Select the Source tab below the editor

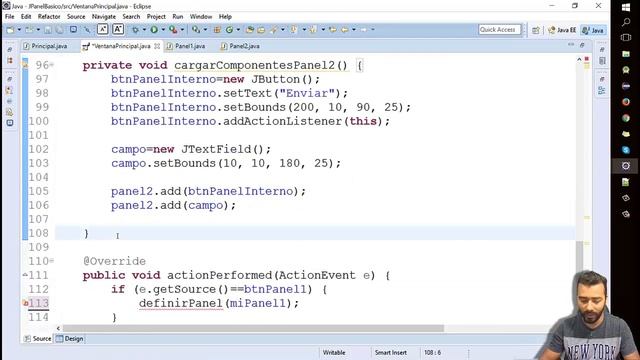point(38,339)
